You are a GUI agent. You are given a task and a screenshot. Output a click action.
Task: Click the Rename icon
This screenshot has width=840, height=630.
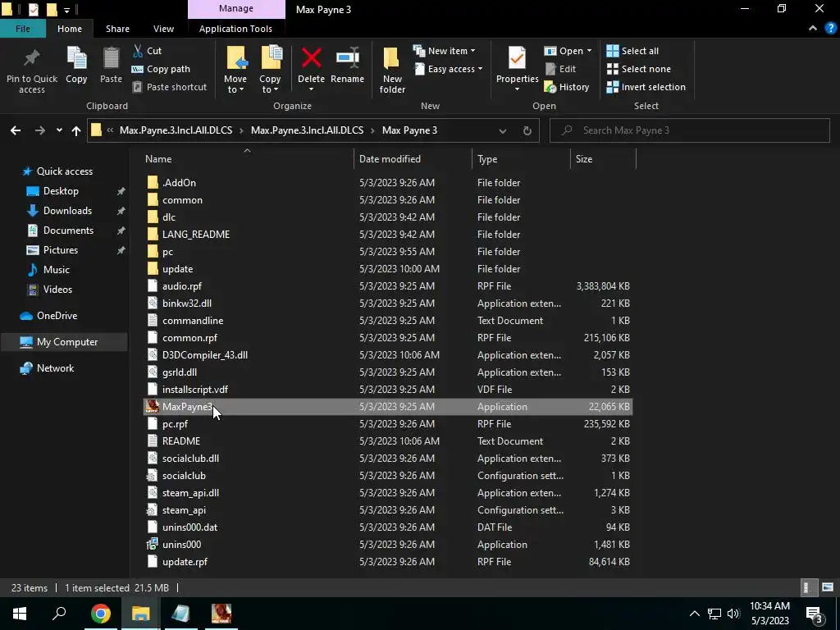click(347, 58)
